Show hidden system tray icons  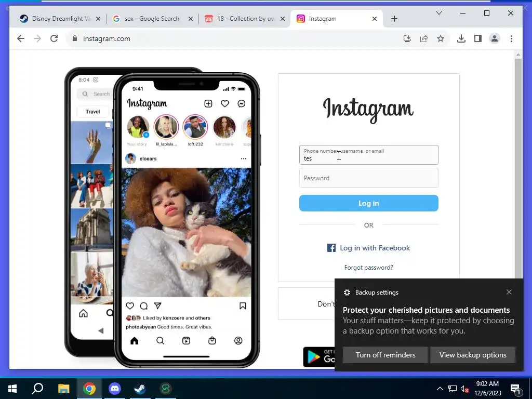[x=440, y=389]
